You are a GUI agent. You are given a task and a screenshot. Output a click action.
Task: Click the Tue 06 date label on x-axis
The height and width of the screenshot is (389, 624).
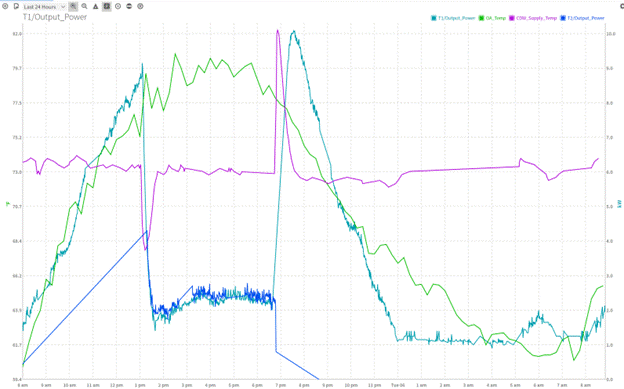pos(398,385)
